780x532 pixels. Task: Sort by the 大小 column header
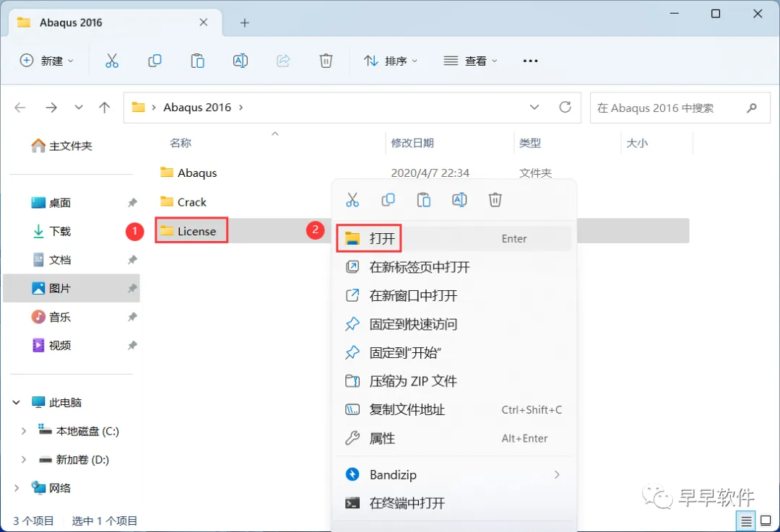(637, 143)
